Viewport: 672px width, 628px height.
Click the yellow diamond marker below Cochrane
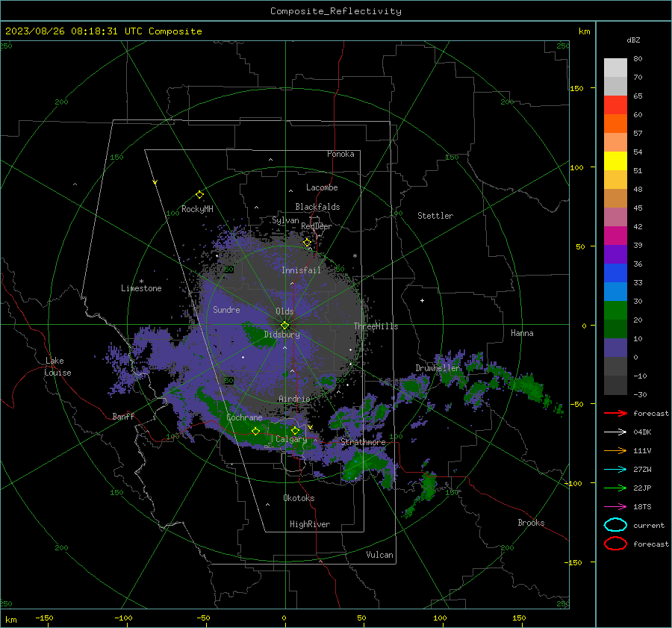pyautogui.click(x=255, y=431)
